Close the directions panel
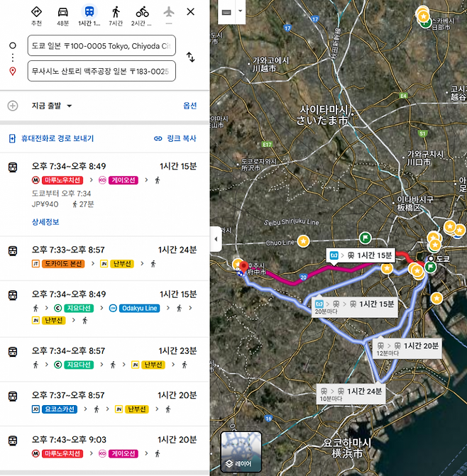Viewport: 467px width, 476px height. (x=190, y=12)
